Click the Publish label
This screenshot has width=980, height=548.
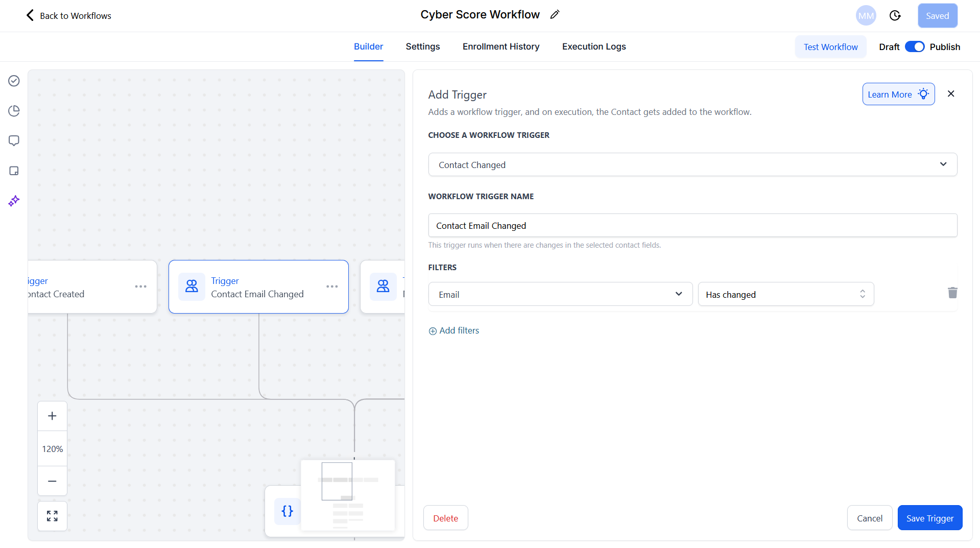tap(945, 47)
